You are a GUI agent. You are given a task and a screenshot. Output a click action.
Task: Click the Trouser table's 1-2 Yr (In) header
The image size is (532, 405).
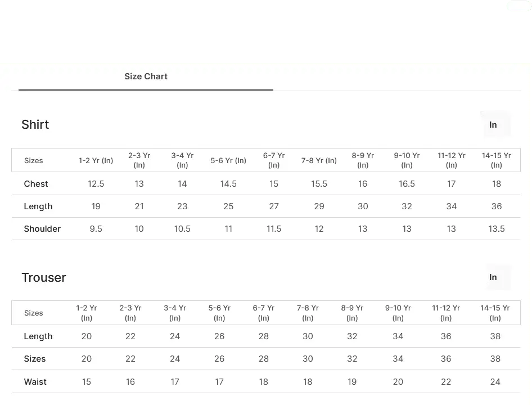[87, 313]
